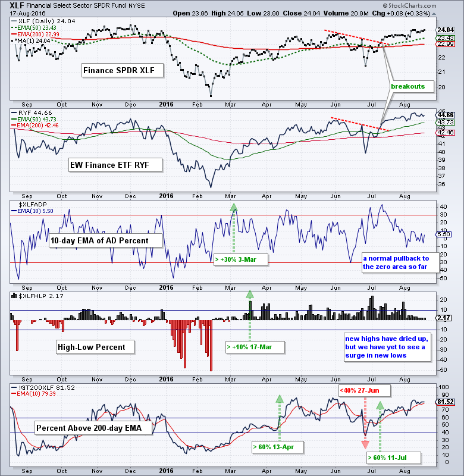464x476 pixels.
Task: Click the RYF 44.66 legend entry
Action: 32,113
